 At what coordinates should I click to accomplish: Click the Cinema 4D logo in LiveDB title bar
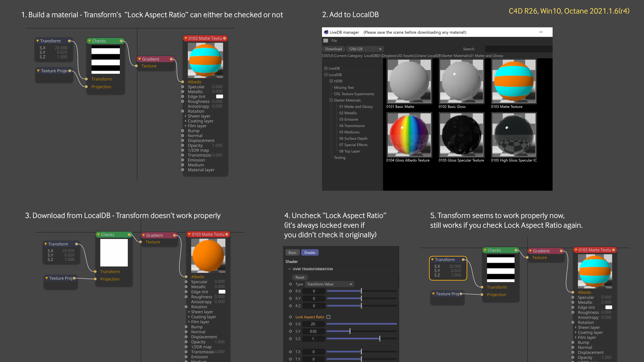click(326, 32)
